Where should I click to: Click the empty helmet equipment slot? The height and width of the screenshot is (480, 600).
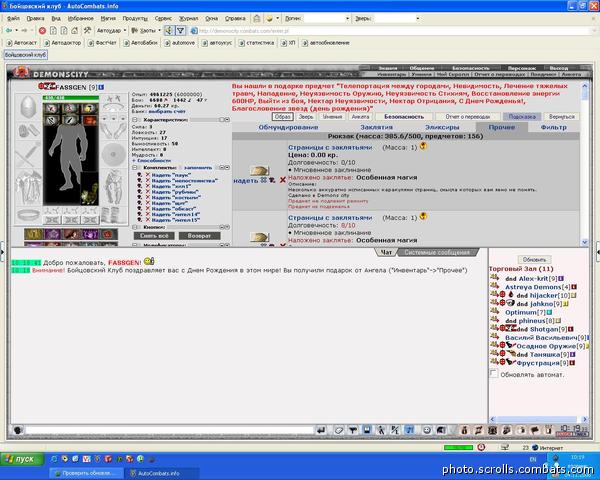[28, 107]
